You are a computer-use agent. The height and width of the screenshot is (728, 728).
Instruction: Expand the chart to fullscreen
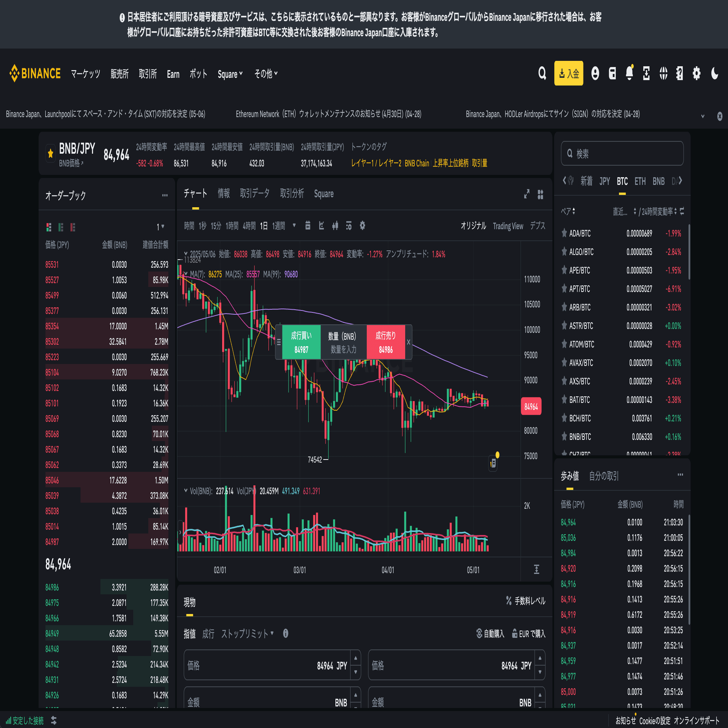point(527,194)
